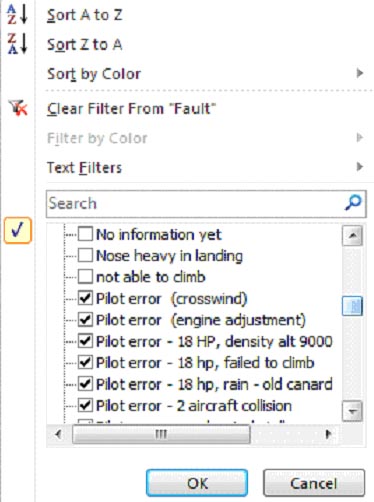Image resolution: width=374 pixels, height=502 pixels.
Task: Click the Clear Filter funnel icon
Action: pyautogui.click(x=18, y=108)
